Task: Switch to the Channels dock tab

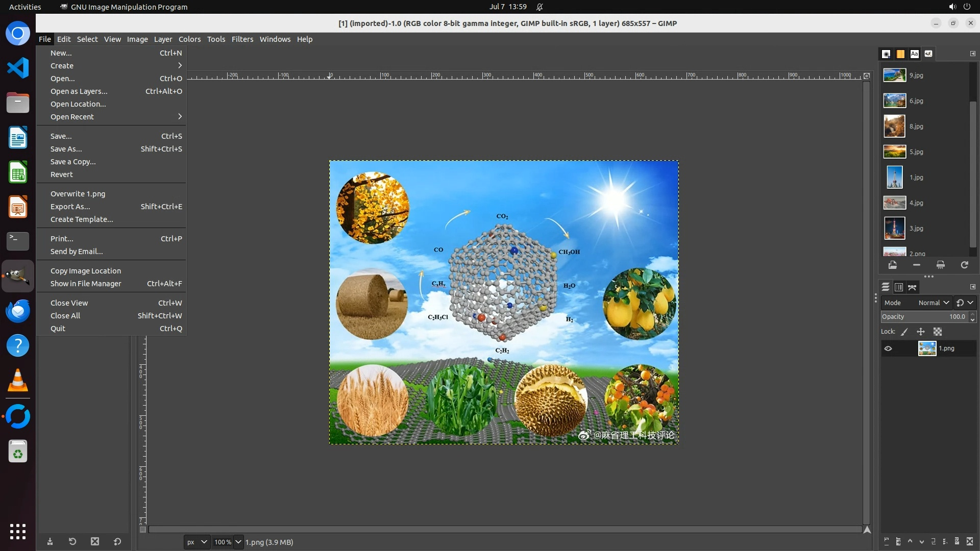Action: click(899, 287)
